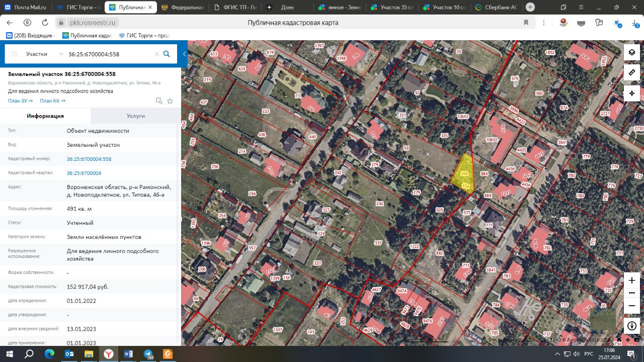This screenshot has width=644, height=362.
Task: Open Microsoft Word from the taskbar
Action: click(128, 354)
